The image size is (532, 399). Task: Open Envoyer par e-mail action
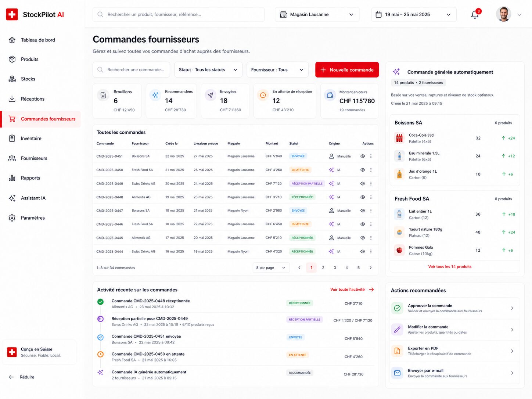[x=455, y=373]
